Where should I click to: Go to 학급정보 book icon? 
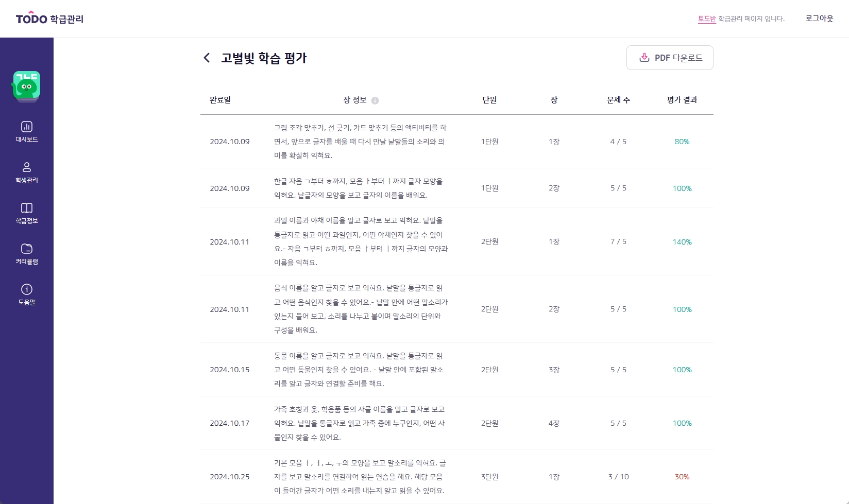coord(27,208)
